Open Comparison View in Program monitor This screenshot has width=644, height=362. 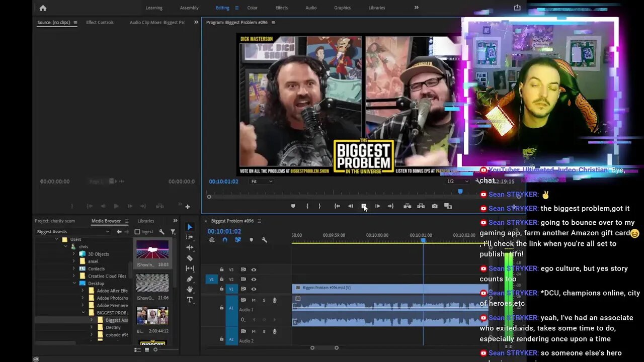(x=448, y=206)
